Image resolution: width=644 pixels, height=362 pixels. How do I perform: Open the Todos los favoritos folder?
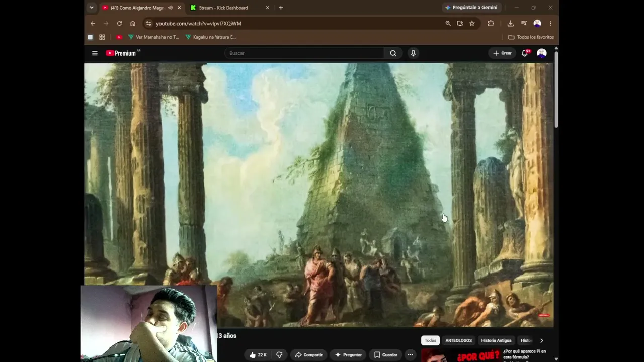(x=531, y=37)
